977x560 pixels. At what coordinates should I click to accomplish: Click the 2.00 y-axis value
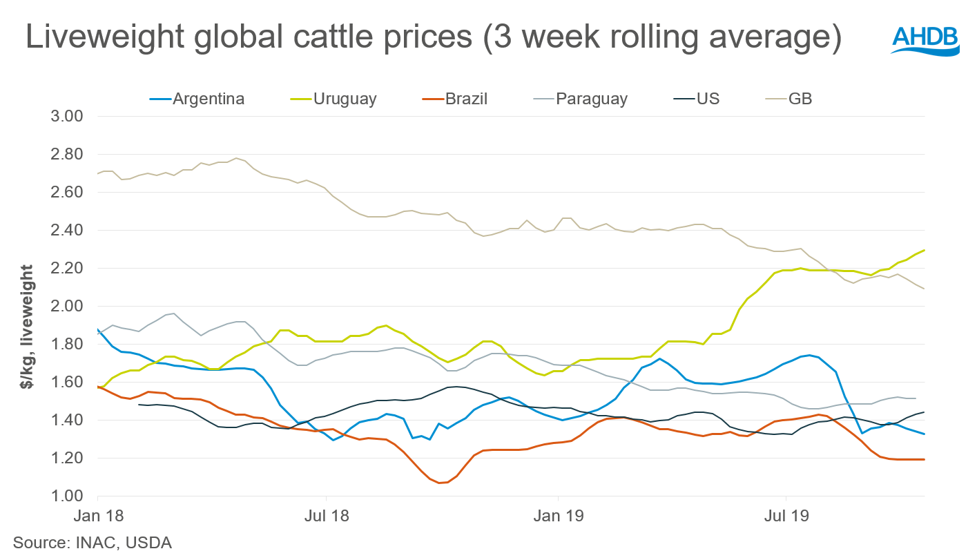68,306
